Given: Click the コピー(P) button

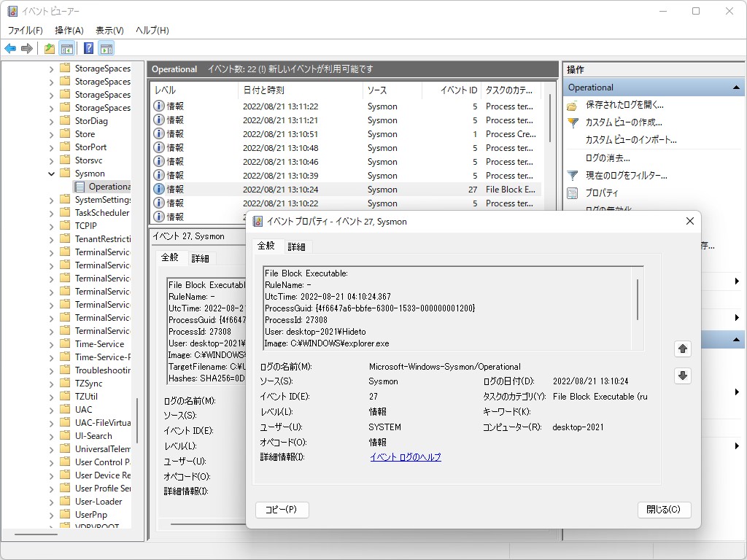Looking at the screenshot, I should pos(282,510).
